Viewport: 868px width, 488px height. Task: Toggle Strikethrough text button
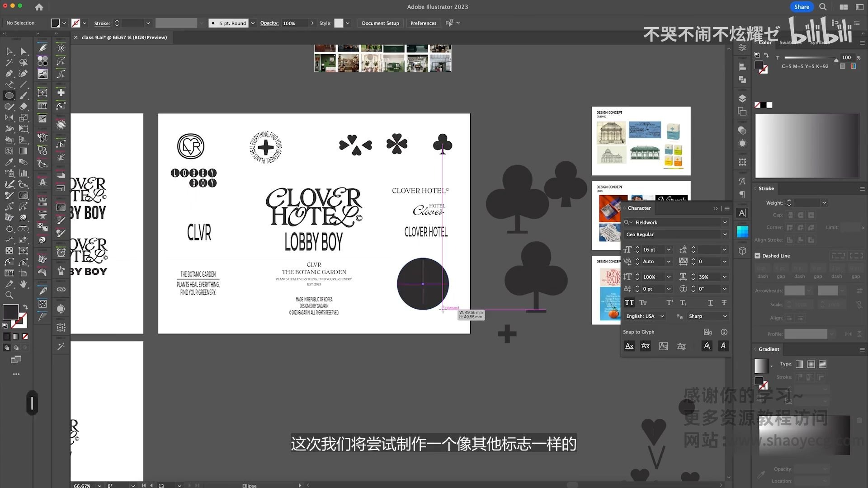[x=724, y=303]
